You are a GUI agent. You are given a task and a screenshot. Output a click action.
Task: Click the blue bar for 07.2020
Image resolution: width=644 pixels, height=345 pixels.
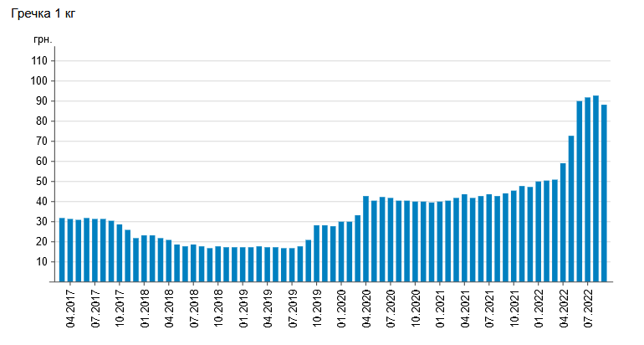coord(391,240)
